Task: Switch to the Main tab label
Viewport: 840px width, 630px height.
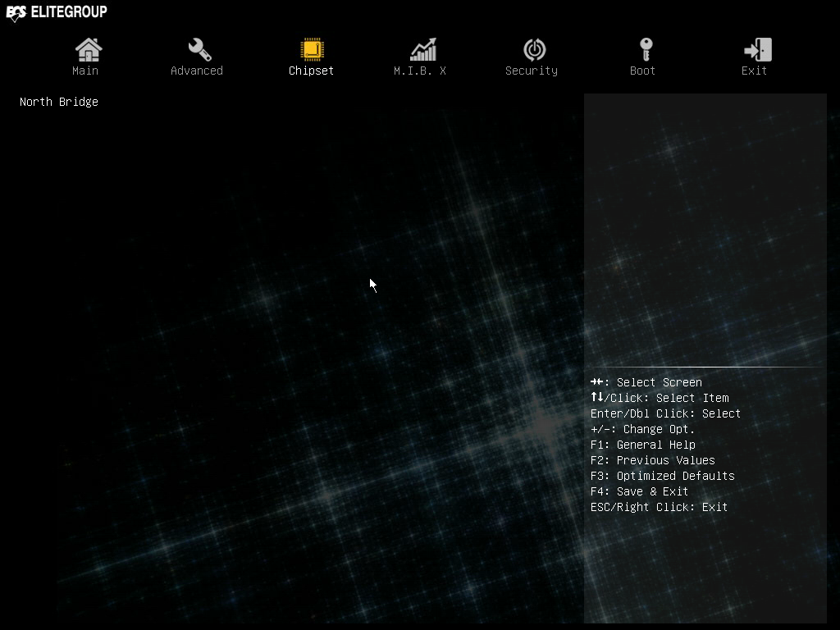Action: pyautogui.click(x=85, y=71)
